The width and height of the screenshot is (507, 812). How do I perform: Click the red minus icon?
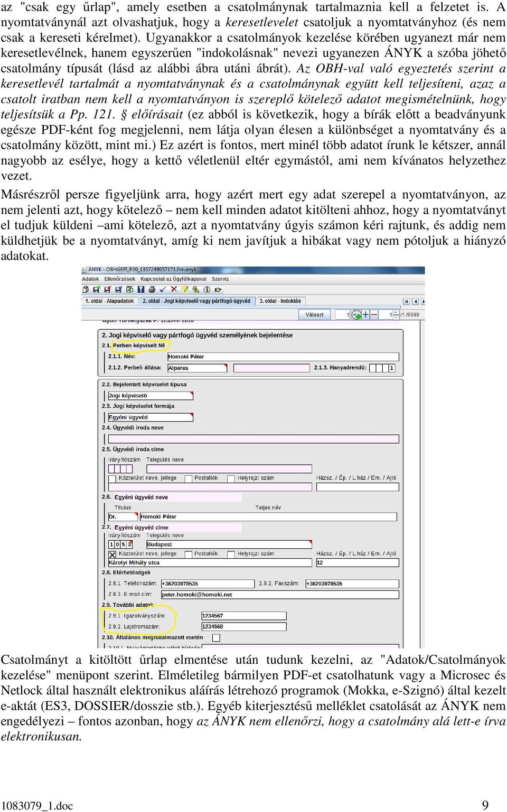[374, 314]
